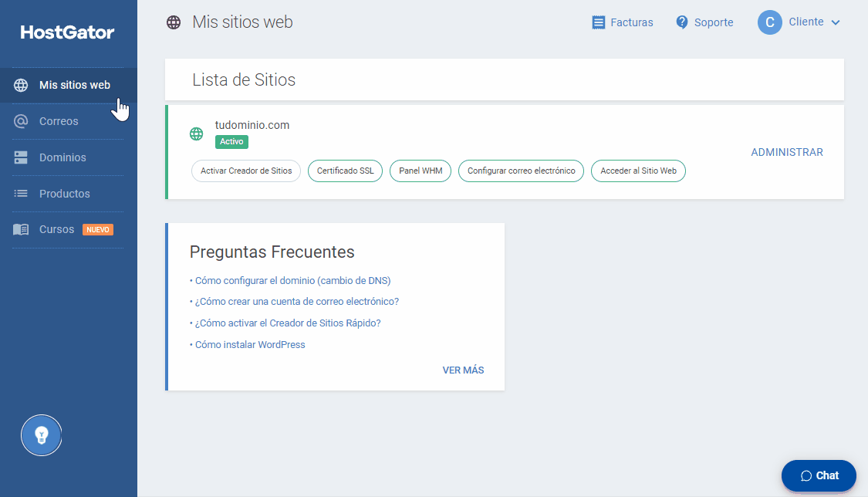Open FAQ on creating an email account
This screenshot has width=868, height=497.
(x=297, y=302)
